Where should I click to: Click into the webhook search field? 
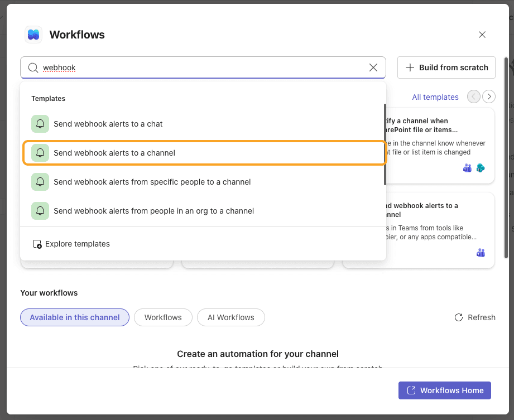click(203, 67)
